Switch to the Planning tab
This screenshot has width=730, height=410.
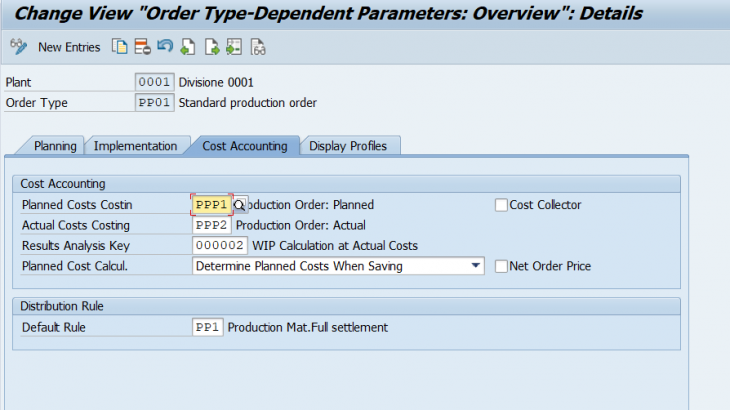tap(55, 146)
